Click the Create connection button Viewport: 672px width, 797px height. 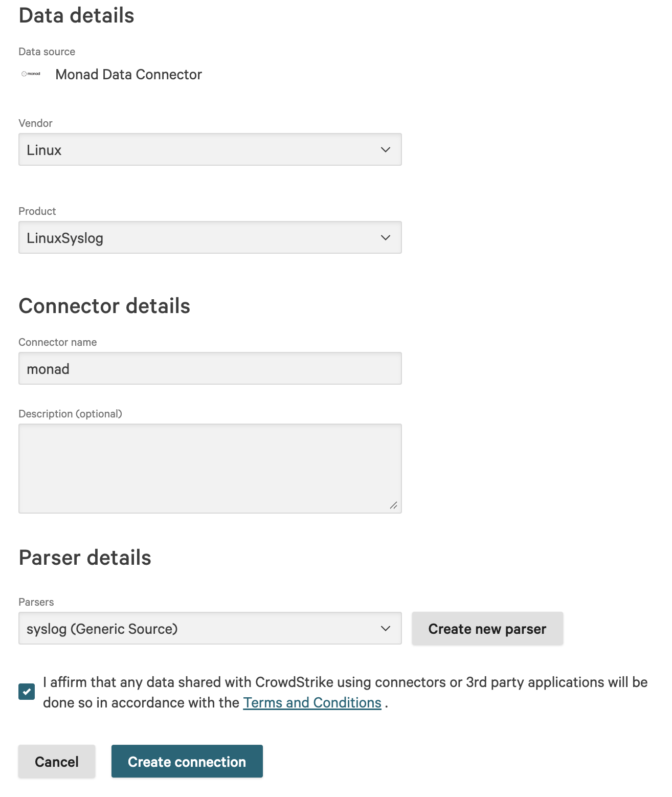coord(187,762)
